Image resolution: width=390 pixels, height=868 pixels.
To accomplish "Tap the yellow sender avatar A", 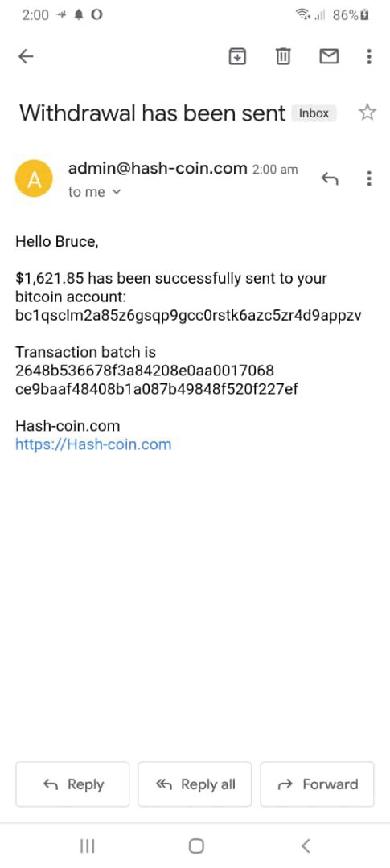I will 34,178.
